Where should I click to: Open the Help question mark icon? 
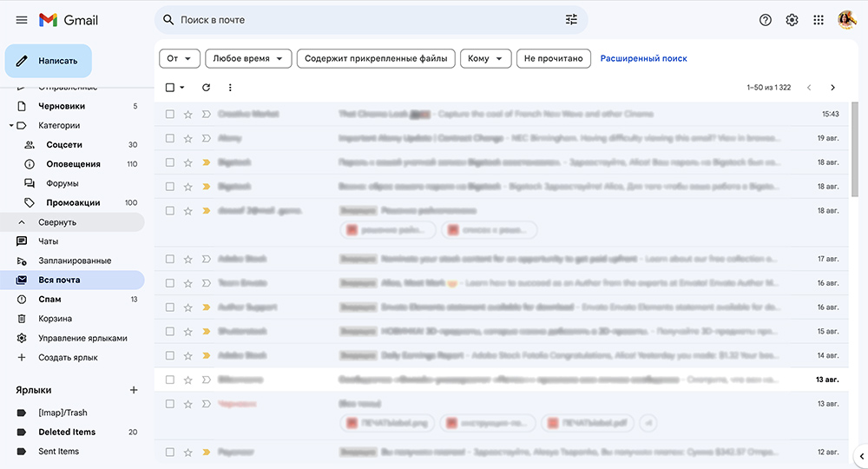pyautogui.click(x=765, y=20)
